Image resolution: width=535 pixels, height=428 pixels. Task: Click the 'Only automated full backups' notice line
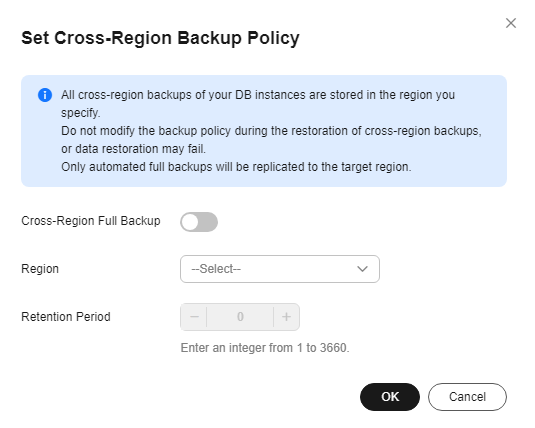[236, 167]
